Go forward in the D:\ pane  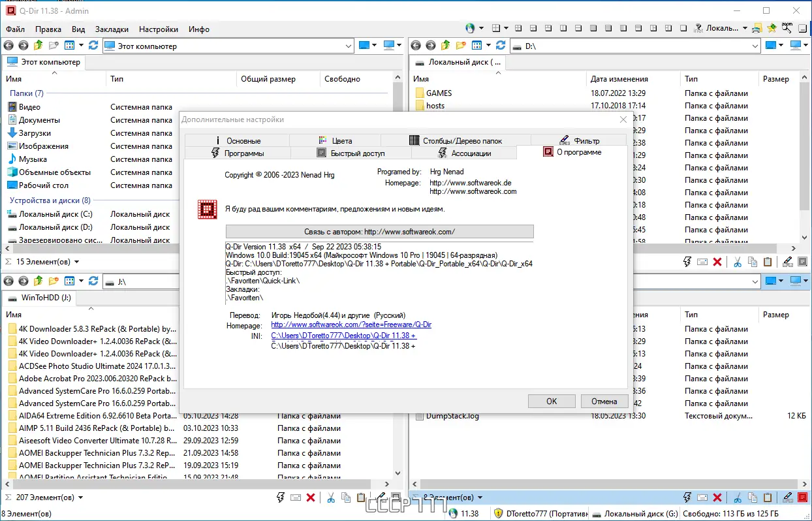[431, 45]
